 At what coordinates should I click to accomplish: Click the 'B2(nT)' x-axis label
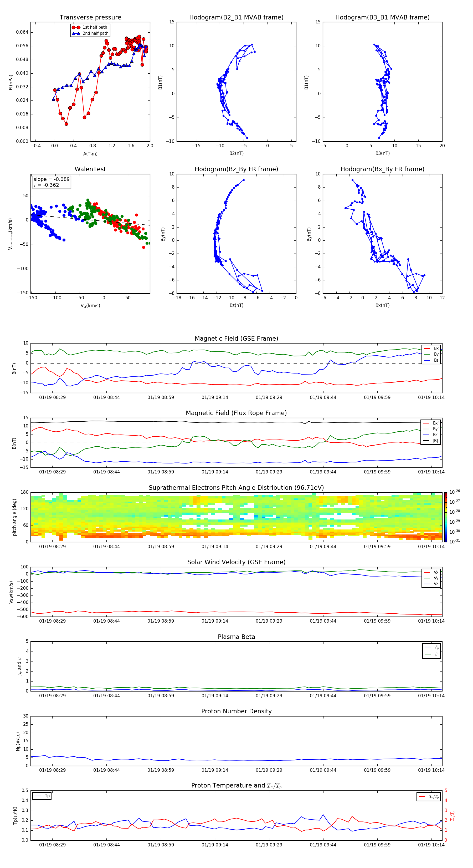coord(236,153)
